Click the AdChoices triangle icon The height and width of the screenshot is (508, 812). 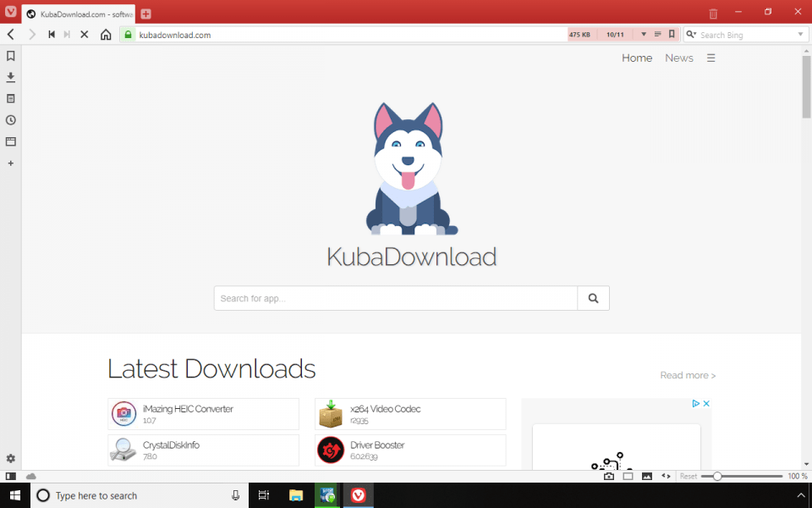[x=696, y=403]
